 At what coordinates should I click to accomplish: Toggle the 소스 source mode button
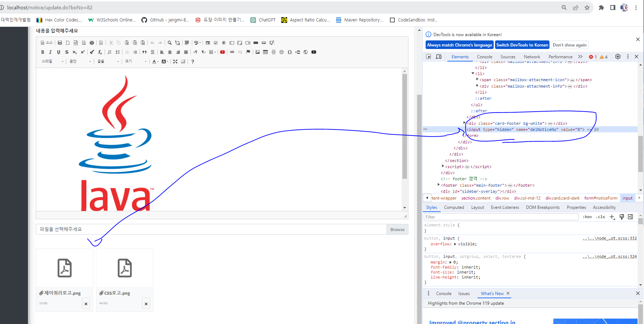47,43
